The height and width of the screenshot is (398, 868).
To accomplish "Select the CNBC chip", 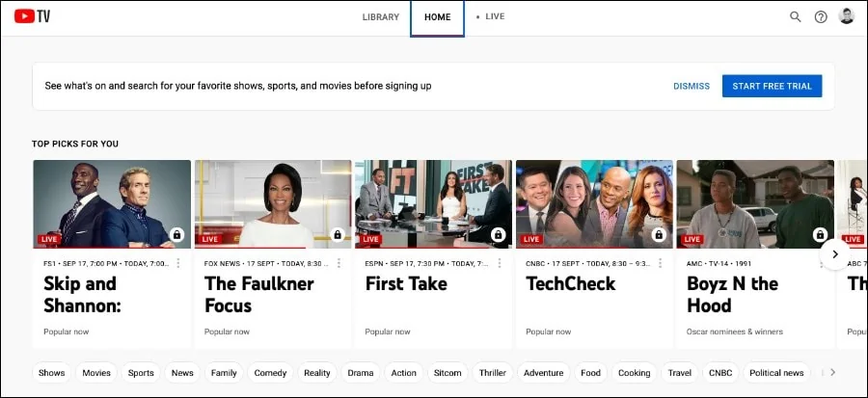I will [720, 373].
